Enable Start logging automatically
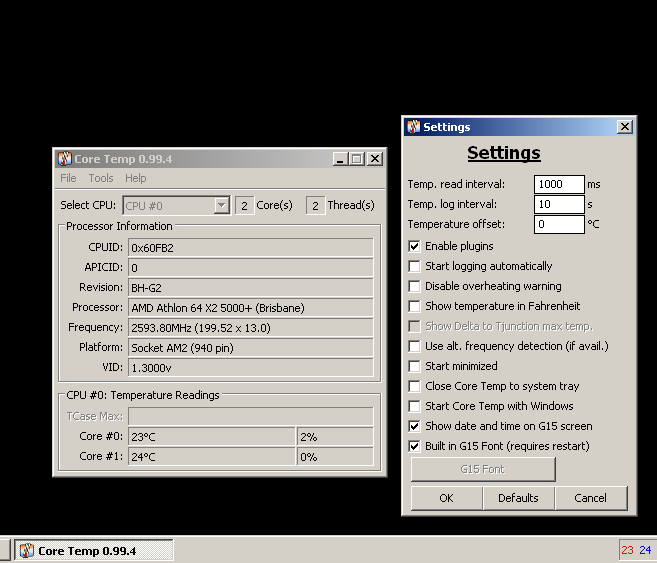The width and height of the screenshot is (657, 563). [x=414, y=266]
